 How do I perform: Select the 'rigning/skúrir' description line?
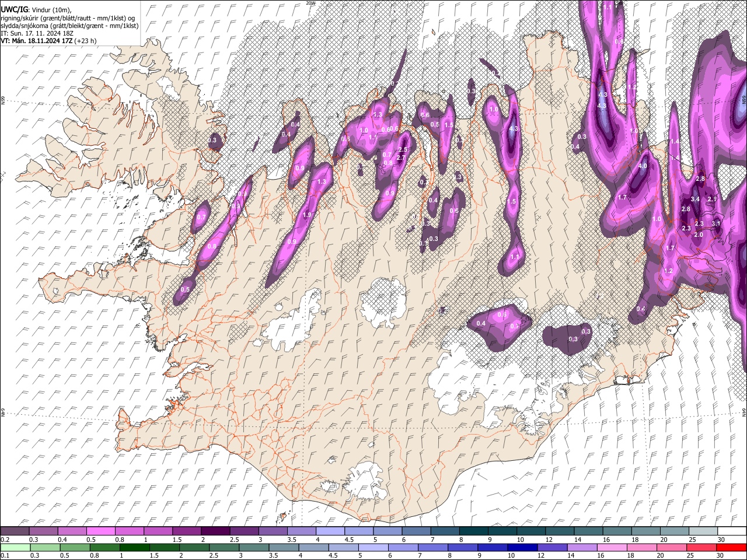click(68, 18)
